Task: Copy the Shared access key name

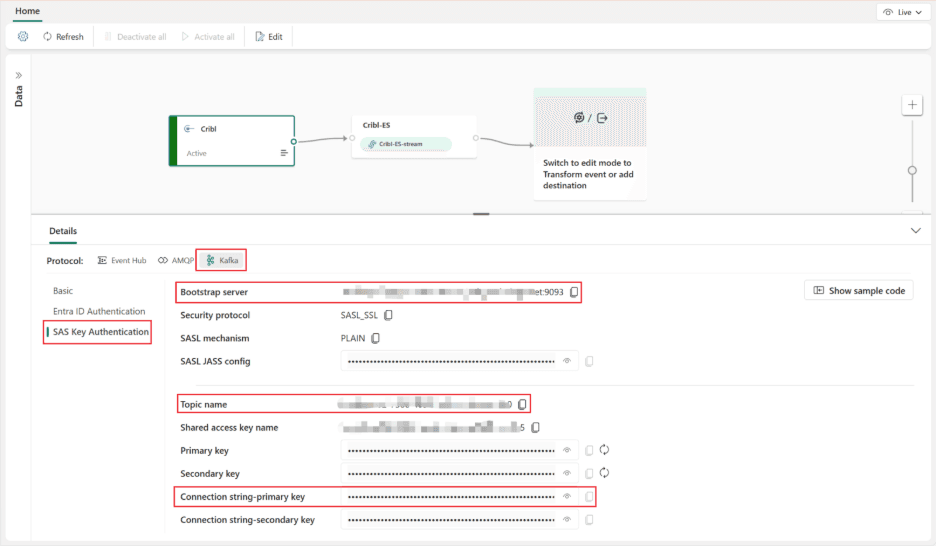Action: coord(536,428)
